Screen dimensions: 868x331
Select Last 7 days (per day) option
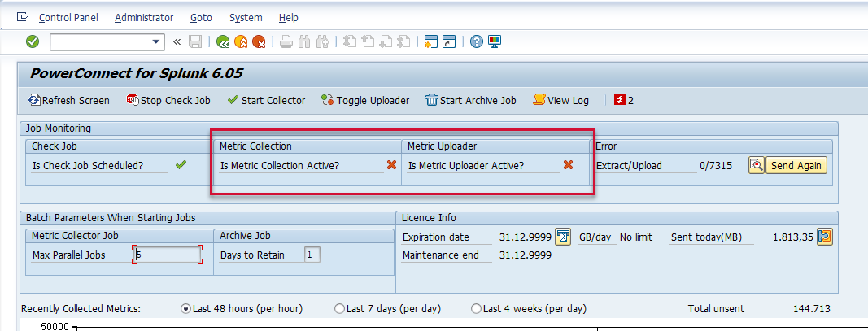click(339, 309)
